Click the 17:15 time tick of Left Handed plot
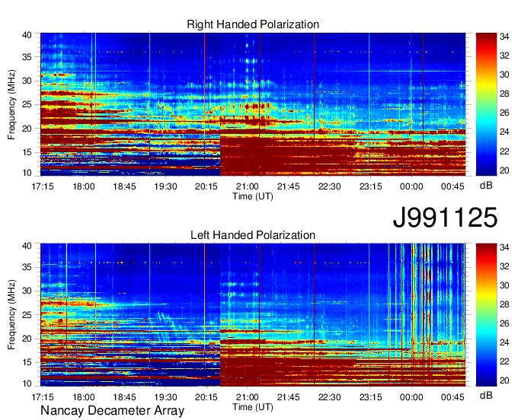Screen dimensions: 518x420 tap(43, 397)
